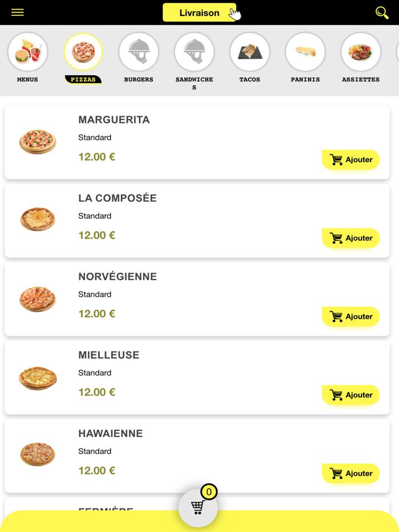Select the PANINIS category icon

click(305, 51)
